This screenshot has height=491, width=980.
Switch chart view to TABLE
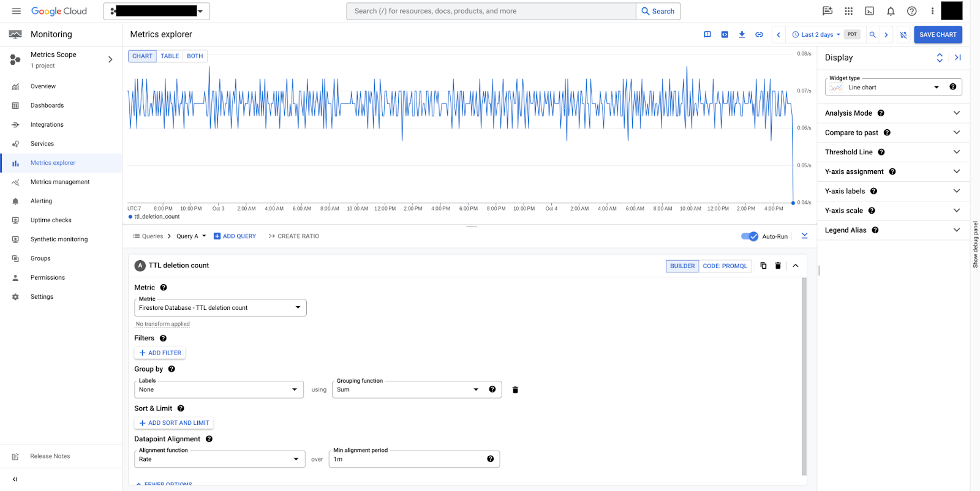pyautogui.click(x=170, y=56)
